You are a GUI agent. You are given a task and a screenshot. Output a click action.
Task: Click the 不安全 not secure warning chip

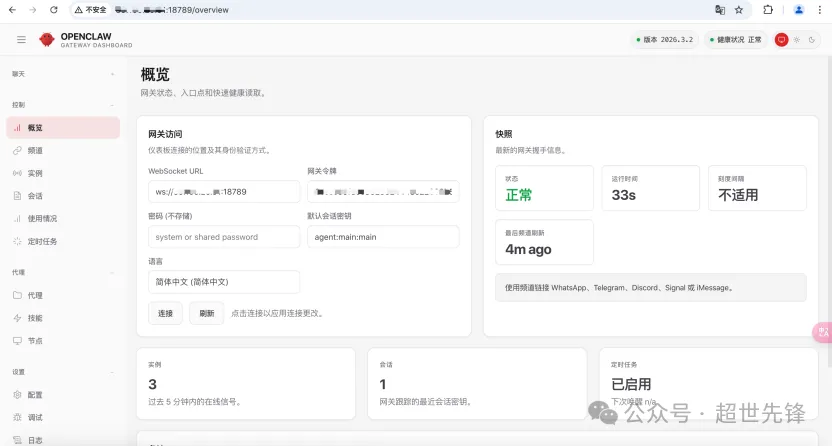coord(91,10)
